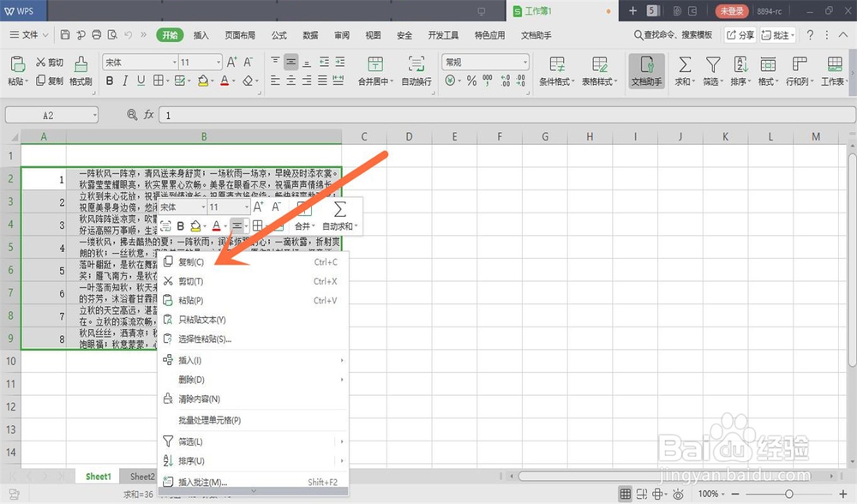This screenshot has width=857, height=504.
Task: Click the percent style icon
Action: (471, 81)
